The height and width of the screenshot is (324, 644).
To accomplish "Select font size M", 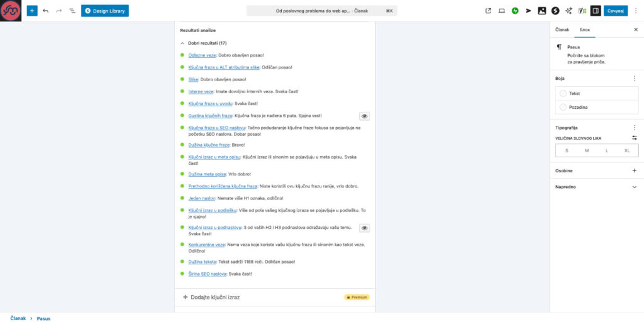I will (x=587, y=151).
